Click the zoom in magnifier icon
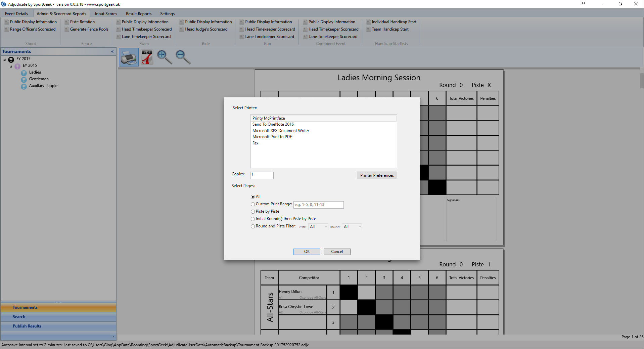 165,57
